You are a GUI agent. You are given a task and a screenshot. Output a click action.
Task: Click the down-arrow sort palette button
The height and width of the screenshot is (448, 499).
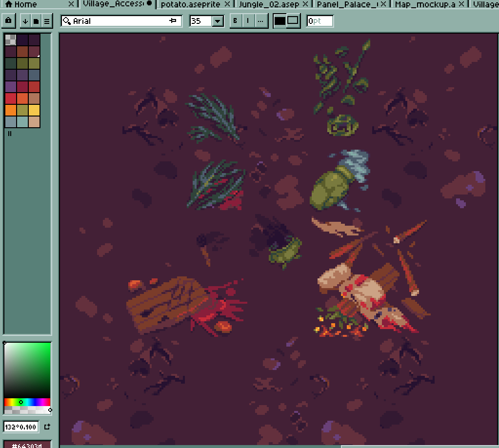pos(25,21)
